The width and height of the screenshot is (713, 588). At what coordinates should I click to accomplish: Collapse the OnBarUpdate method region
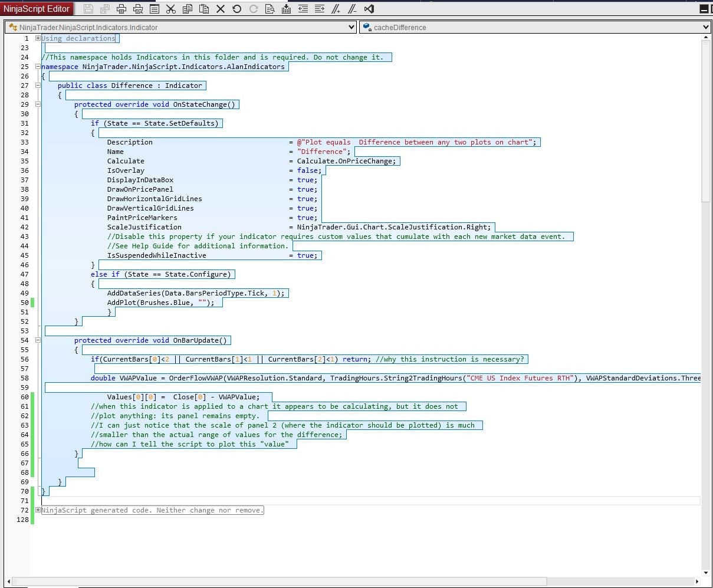pyautogui.click(x=38, y=340)
